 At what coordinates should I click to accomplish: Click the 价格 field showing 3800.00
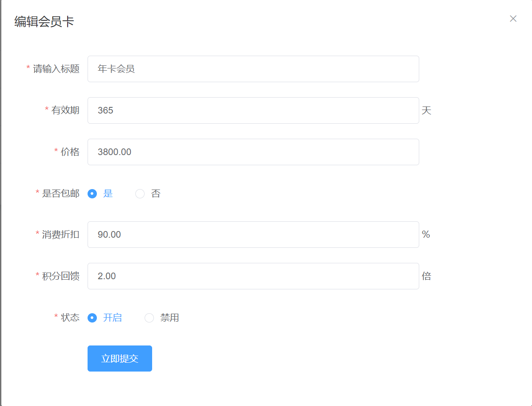[x=253, y=152]
